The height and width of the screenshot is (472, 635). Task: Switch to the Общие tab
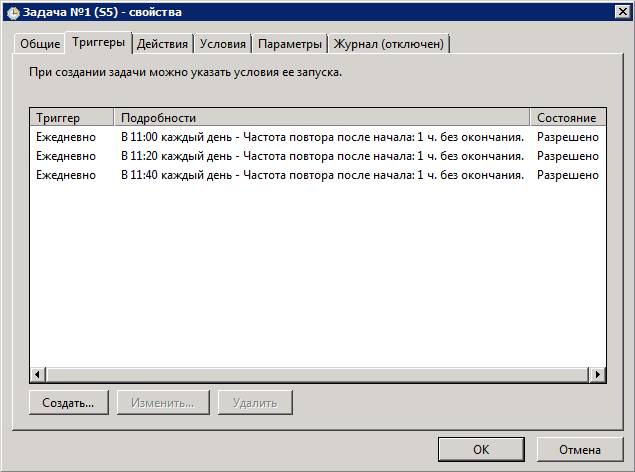[x=40, y=44]
